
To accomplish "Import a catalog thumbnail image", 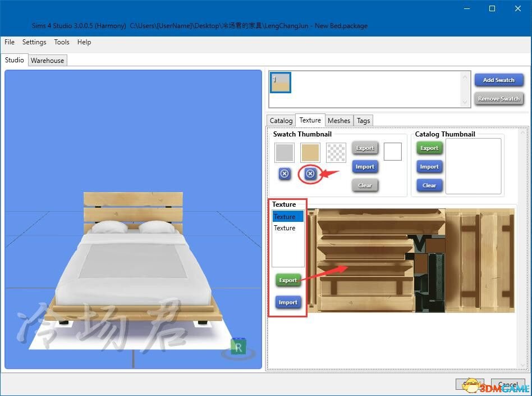I will (x=429, y=167).
